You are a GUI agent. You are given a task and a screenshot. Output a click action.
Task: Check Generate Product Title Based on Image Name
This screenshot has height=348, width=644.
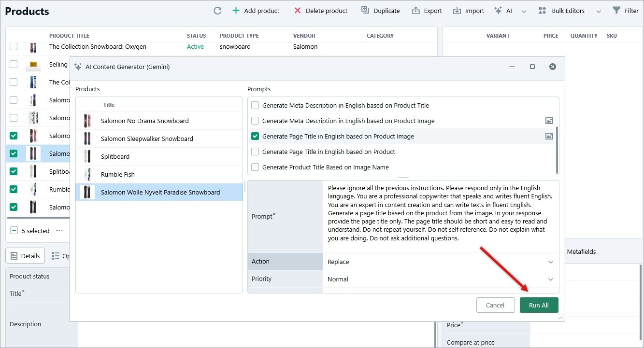tap(255, 167)
